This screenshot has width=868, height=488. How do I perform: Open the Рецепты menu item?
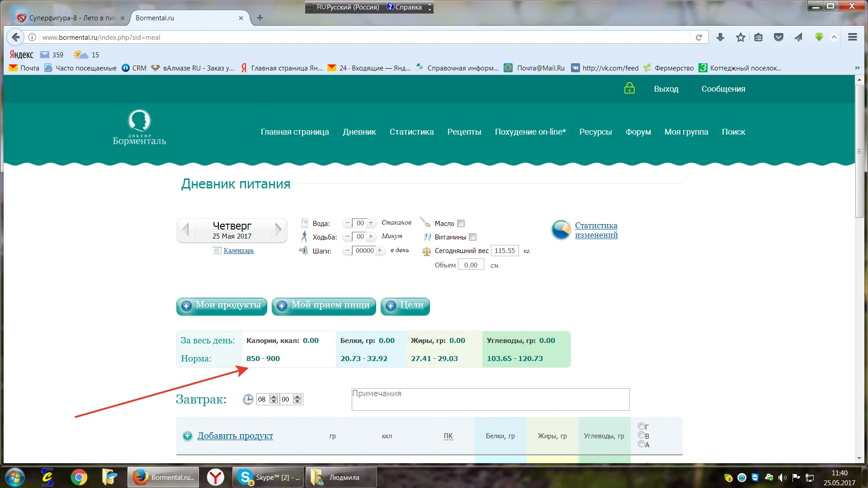pos(464,132)
